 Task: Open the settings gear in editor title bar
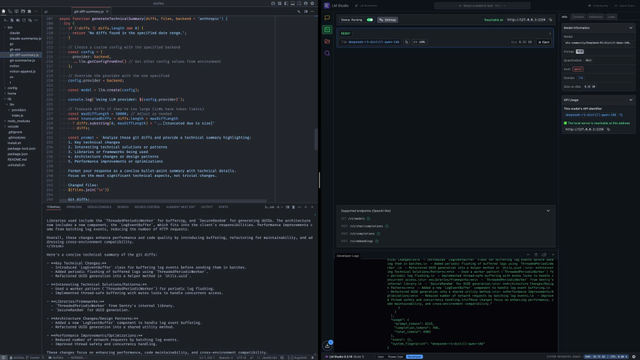point(312,3)
